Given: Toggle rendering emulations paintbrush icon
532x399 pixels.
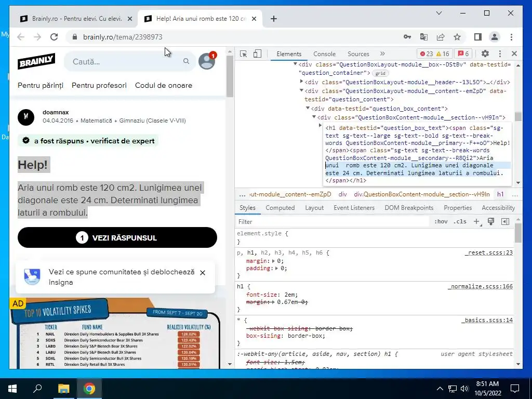Looking at the screenshot, I should (490, 221).
